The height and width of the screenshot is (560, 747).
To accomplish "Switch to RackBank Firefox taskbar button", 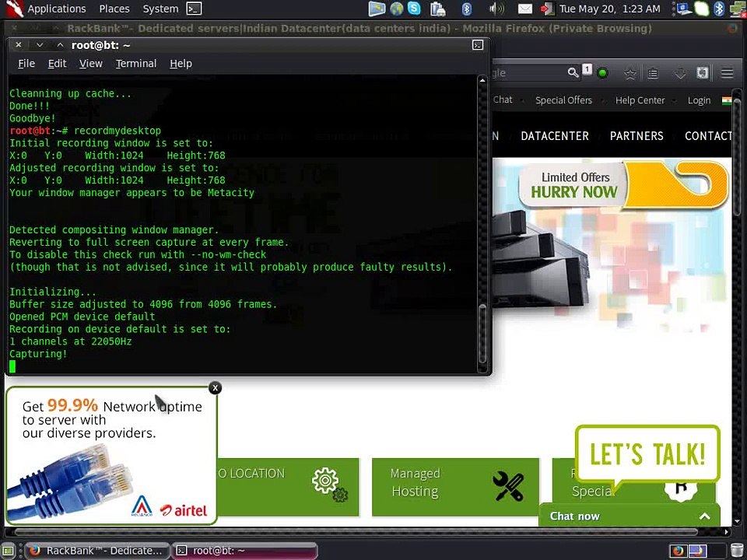I will pos(96,551).
